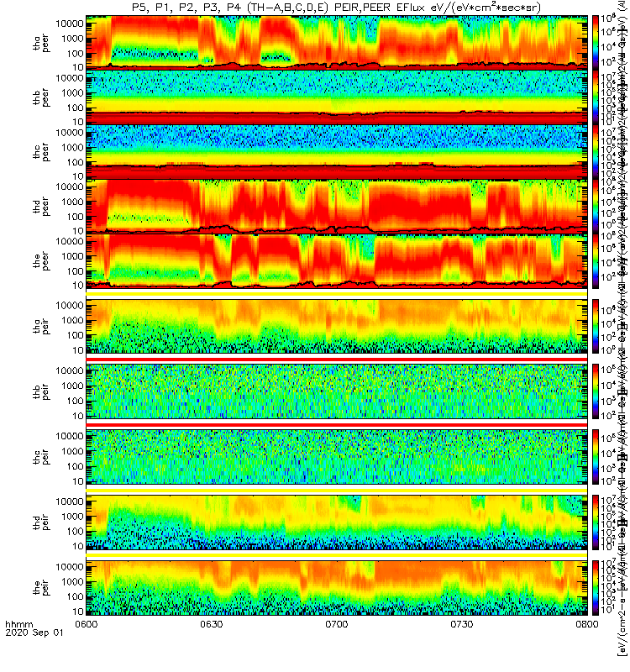Click the color bar beside thc peir panel
The width and height of the screenshot is (630, 672).
[x=596, y=456]
